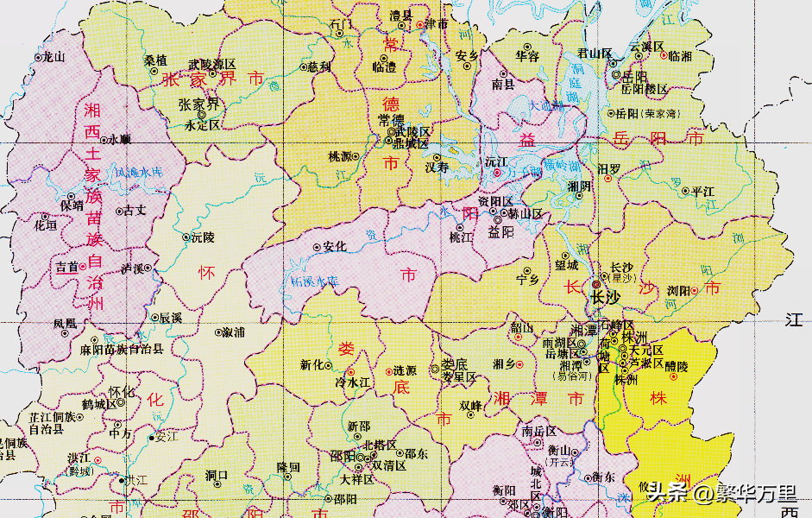Click the 永定区 label
The width and height of the screenshot is (812, 518).
[x=203, y=125]
